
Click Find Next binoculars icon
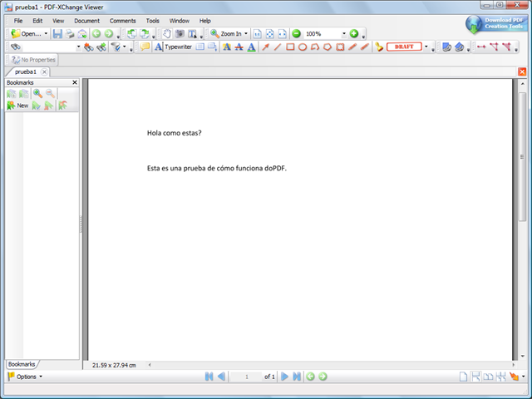[x=101, y=47]
